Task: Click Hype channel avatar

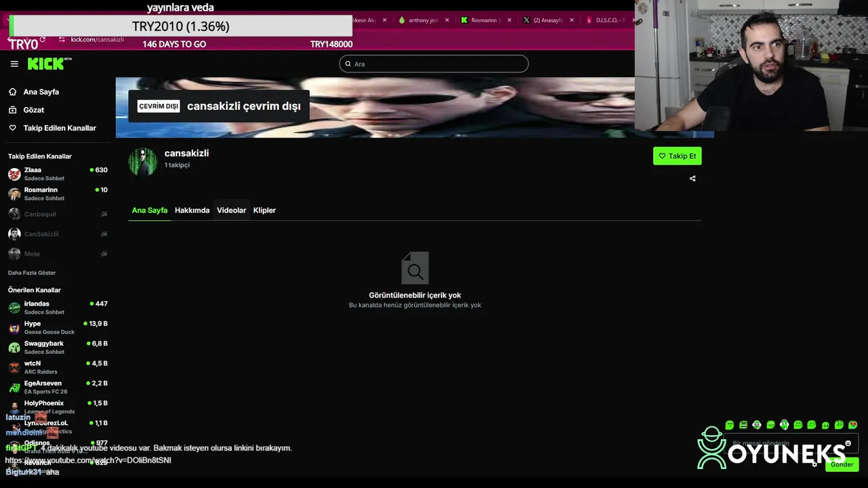Action: [x=14, y=328]
